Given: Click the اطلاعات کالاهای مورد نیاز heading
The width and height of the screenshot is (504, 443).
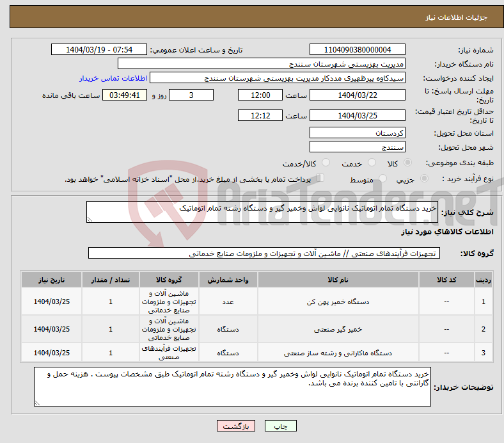Looking at the screenshot, I should [447, 232].
